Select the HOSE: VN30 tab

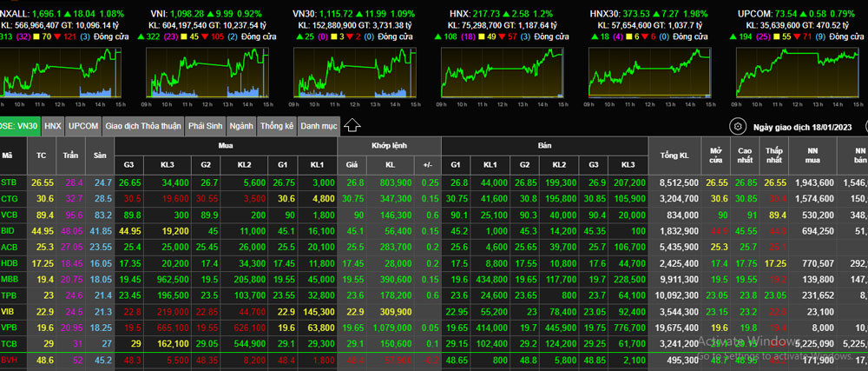click(19, 126)
